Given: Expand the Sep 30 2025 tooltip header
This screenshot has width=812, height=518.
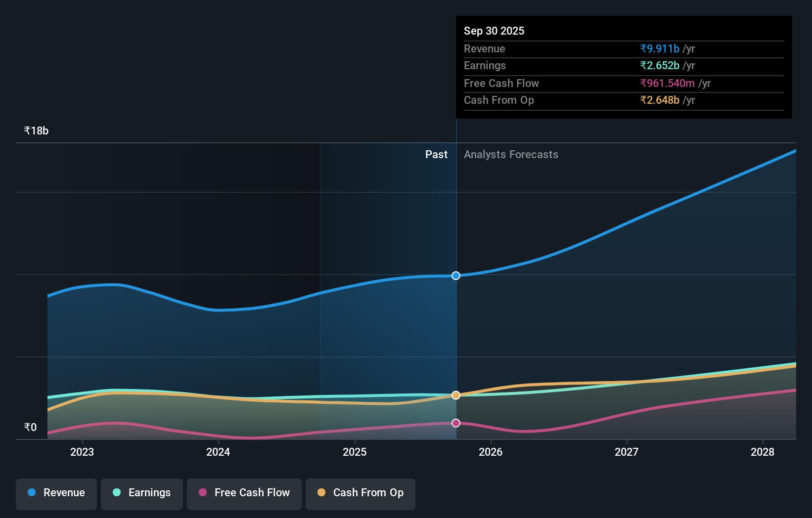Looking at the screenshot, I should pyautogui.click(x=494, y=31).
